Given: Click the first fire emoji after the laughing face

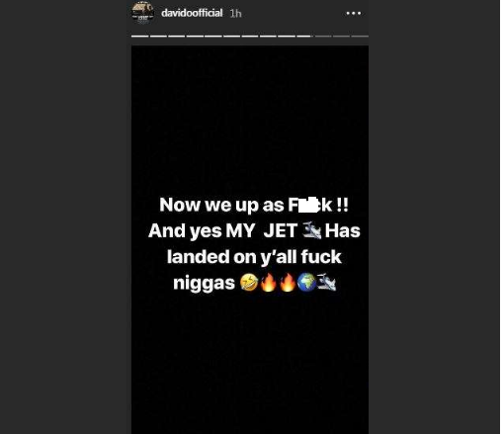Looking at the screenshot, I should [268, 283].
